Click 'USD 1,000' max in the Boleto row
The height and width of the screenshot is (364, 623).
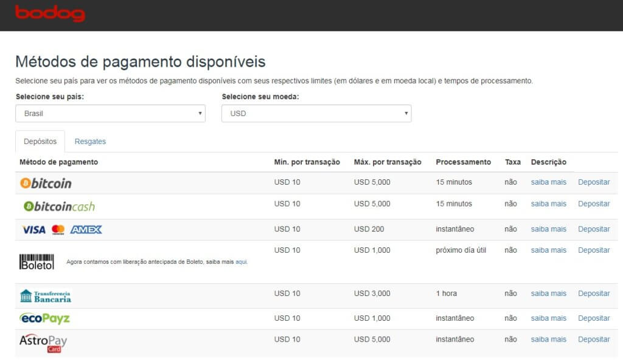click(372, 250)
